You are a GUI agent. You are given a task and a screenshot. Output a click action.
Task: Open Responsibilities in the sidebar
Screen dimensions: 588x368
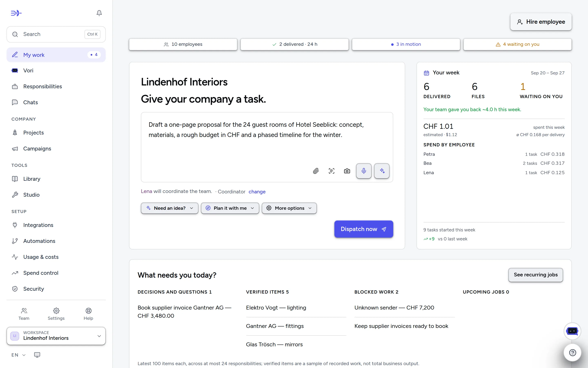(x=56, y=86)
